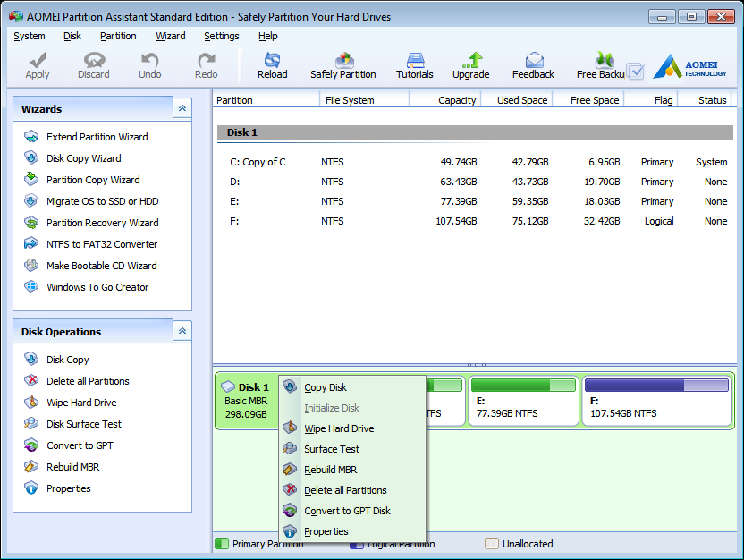Select Rebuild MBR in context menu
Screen dimensions: 744x560
click(352, 470)
